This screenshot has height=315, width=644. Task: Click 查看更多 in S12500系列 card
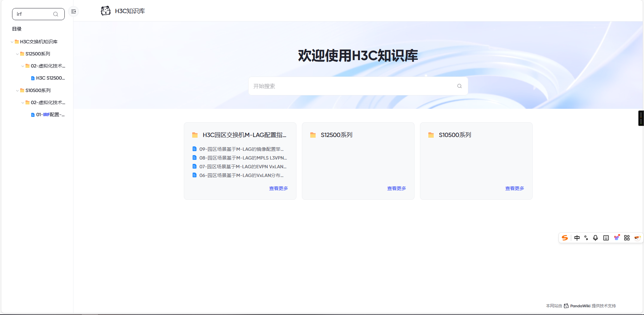(396, 188)
